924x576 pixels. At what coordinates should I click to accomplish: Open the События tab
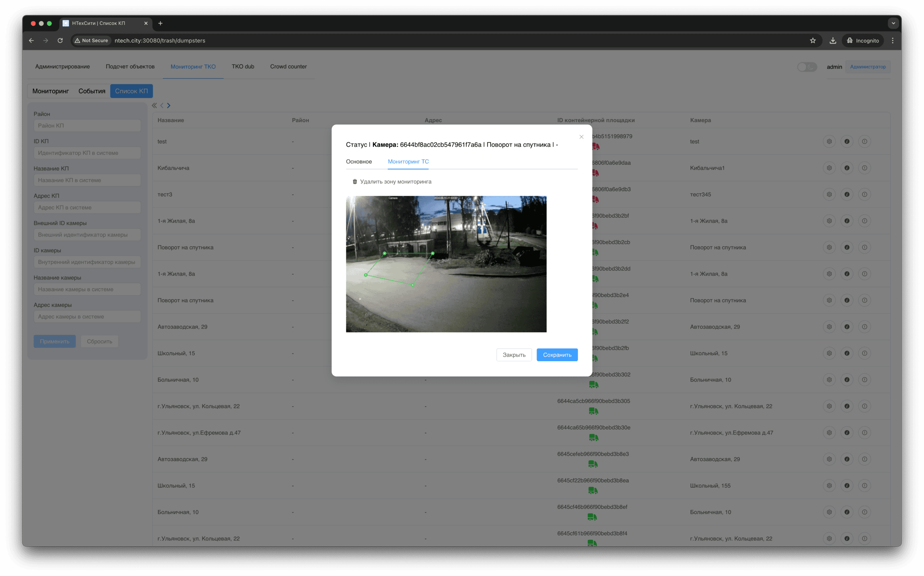[x=92, y=91]
